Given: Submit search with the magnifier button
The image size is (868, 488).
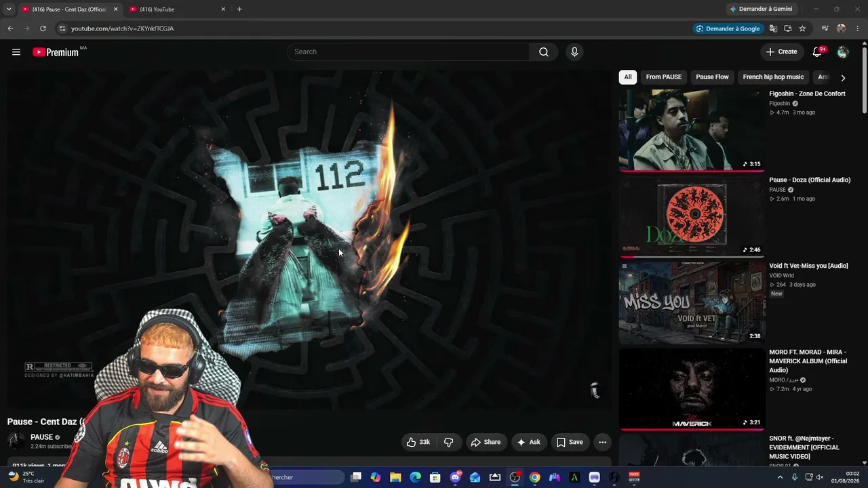Looking at the screenshot, I should (544, 52).
